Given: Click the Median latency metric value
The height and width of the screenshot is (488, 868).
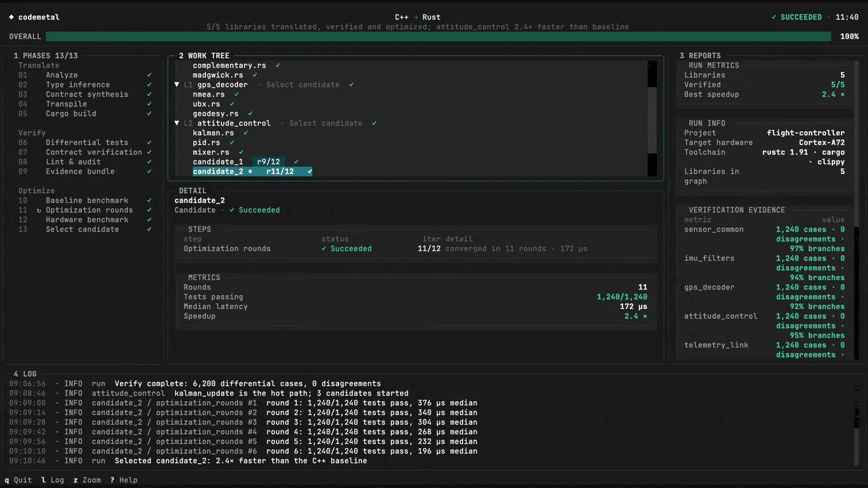Looking at the screenshot, I should click(x=633, y=306).
